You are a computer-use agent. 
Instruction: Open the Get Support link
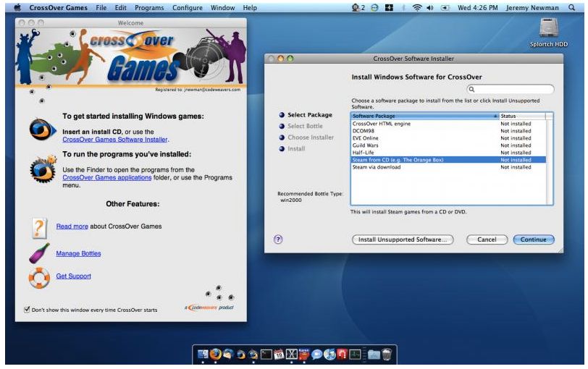pos(74,276)
